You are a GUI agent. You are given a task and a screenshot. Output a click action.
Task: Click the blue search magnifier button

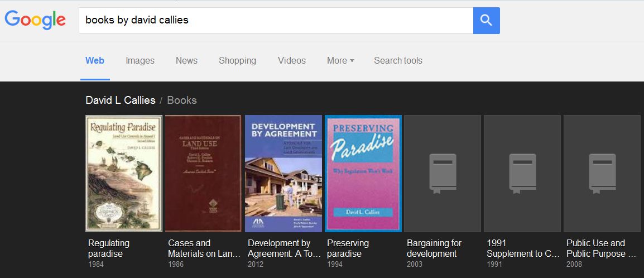coord(486,21)
